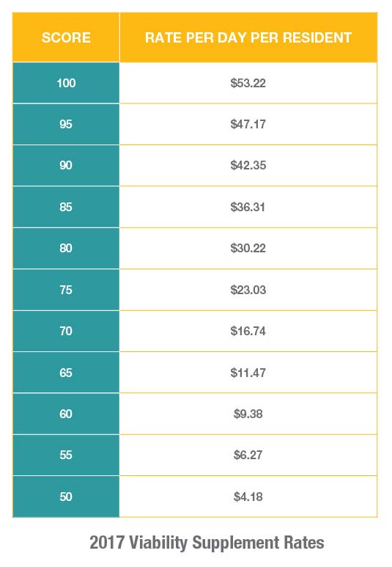This screenshot has height=567, width=392.
Task: Click the RATE PER DAY PER RESIDENT header
Action: (x=248, y=37)
